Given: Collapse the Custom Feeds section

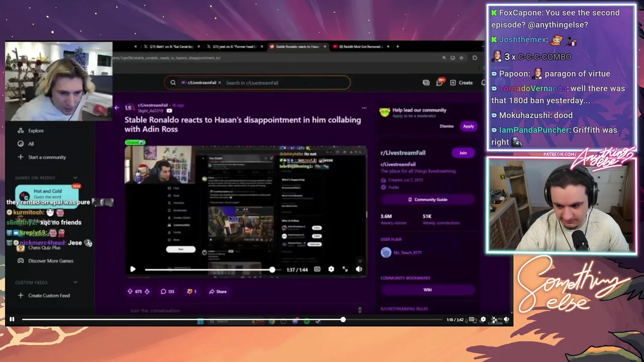Looking at the screenshot, I should point(75,283).
